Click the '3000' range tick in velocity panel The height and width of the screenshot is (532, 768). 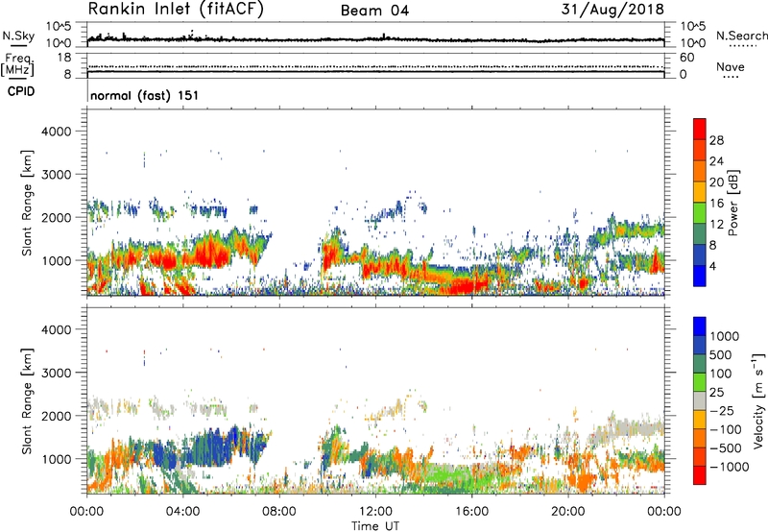[x=56, y=373]
